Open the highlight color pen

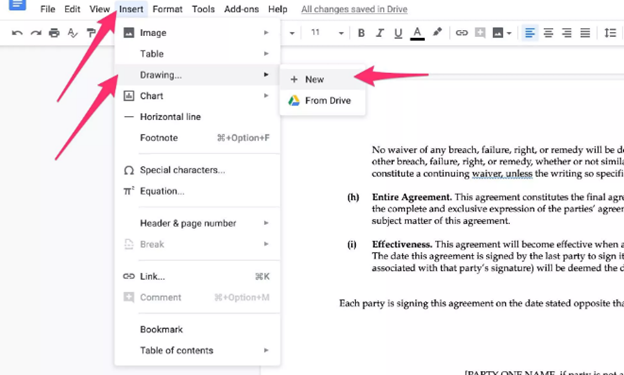[437, 32]
